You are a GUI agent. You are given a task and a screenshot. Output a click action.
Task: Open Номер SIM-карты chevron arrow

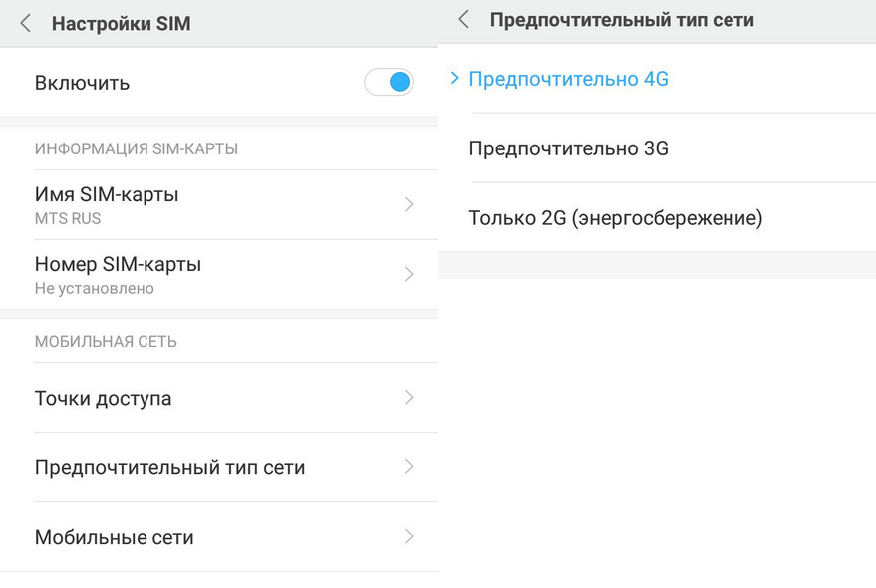(x=409, y=274)
